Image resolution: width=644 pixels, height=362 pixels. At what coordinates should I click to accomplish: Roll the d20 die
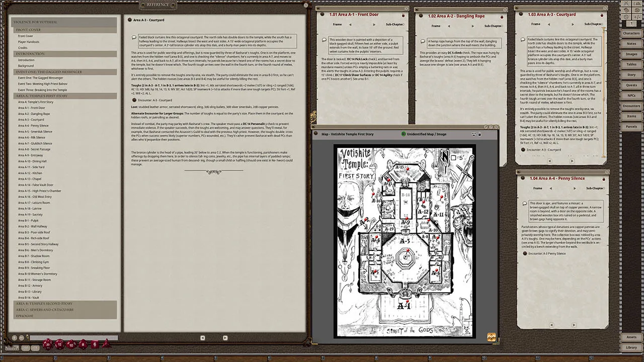(x=48, y=344)
